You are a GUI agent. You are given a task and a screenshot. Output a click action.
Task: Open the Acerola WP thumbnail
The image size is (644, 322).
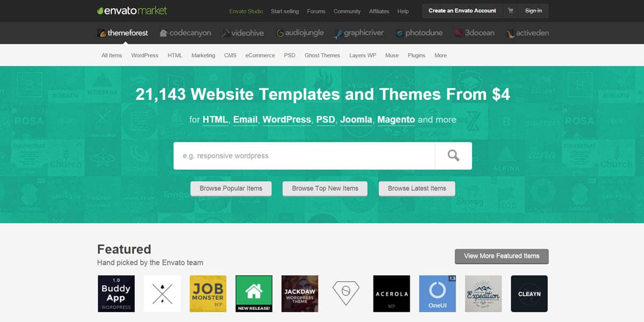[x=391, y=294]
